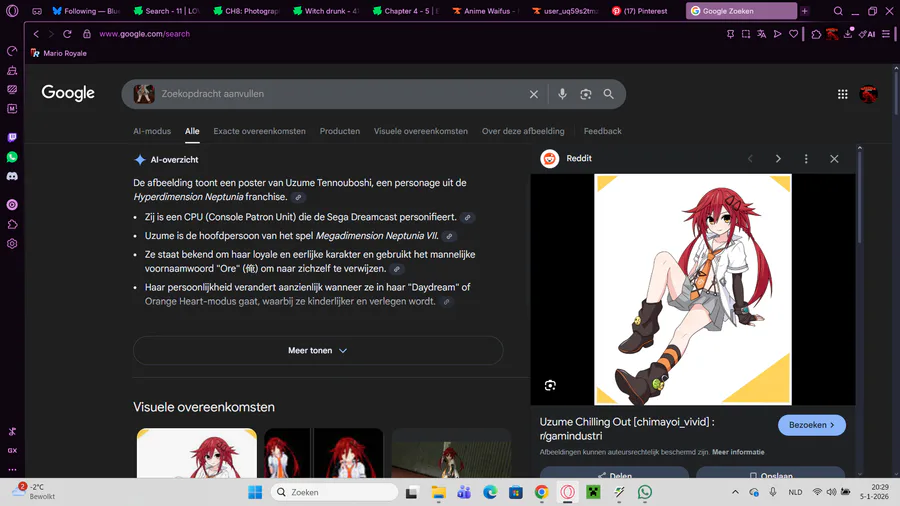The image size is (900, 506).
Task: Open WhatsApp in the sidebar
Action: coord(12,157)
